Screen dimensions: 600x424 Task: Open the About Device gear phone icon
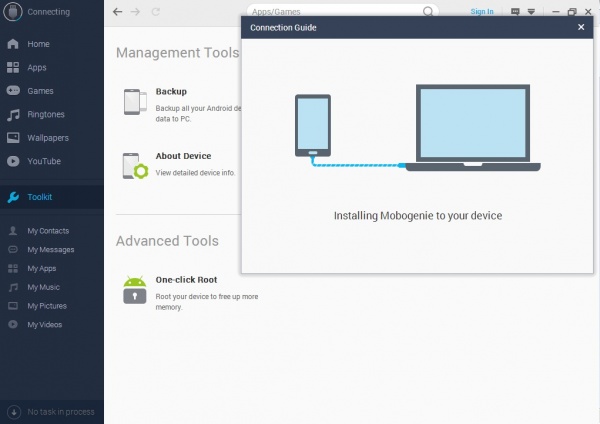coord(135,166)
